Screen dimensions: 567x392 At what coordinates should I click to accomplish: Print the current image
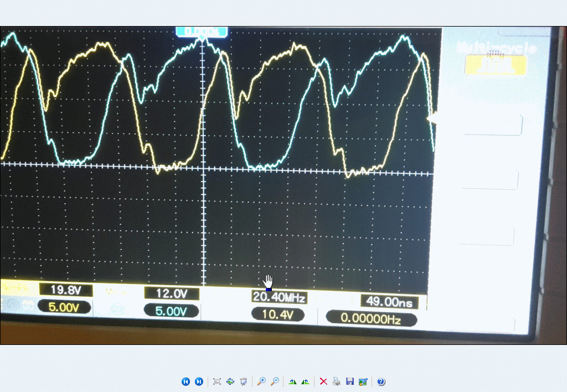(x=337, y=381)
